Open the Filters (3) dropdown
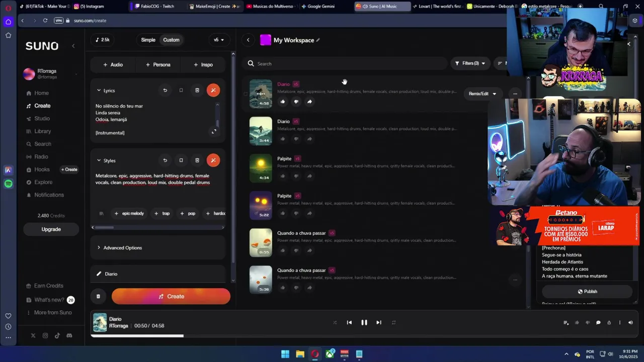Screen dimensions: 644x362 tap(470, 63)
